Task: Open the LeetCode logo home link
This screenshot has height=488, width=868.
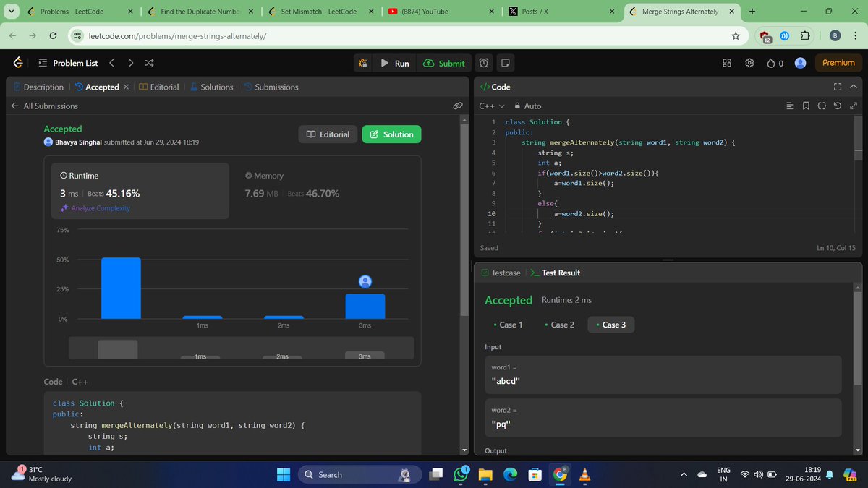Action: click(17, 63)
